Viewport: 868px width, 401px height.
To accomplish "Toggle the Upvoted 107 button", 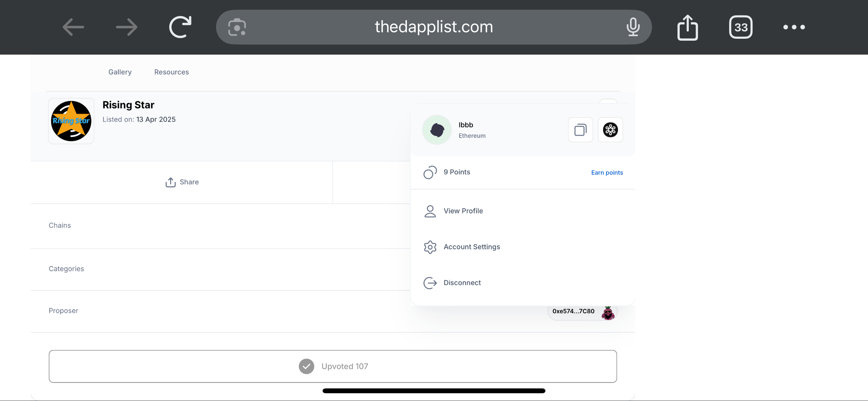I will point(333,366).
